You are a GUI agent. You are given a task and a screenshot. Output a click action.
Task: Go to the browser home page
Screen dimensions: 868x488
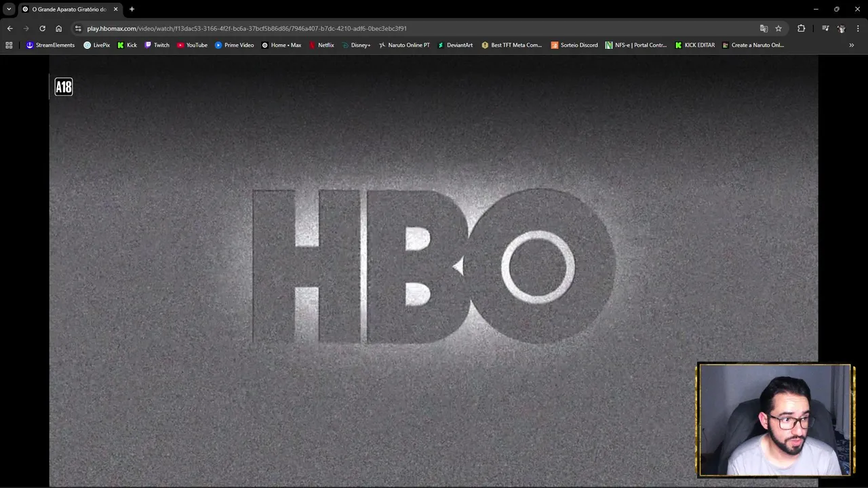coord(58,28)
